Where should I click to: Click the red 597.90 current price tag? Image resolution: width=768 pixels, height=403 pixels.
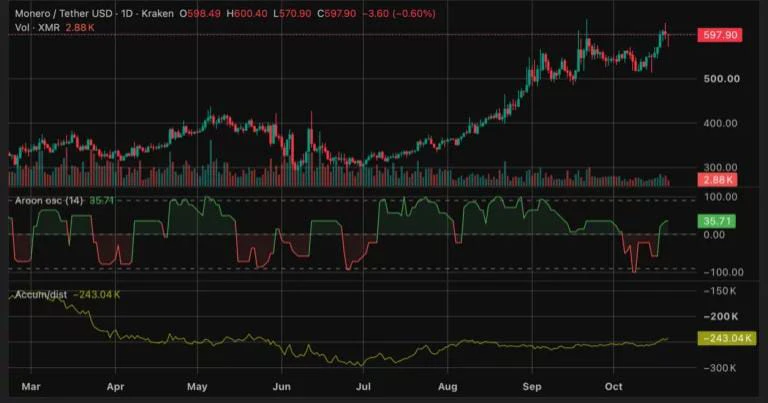tap(720, 35)
